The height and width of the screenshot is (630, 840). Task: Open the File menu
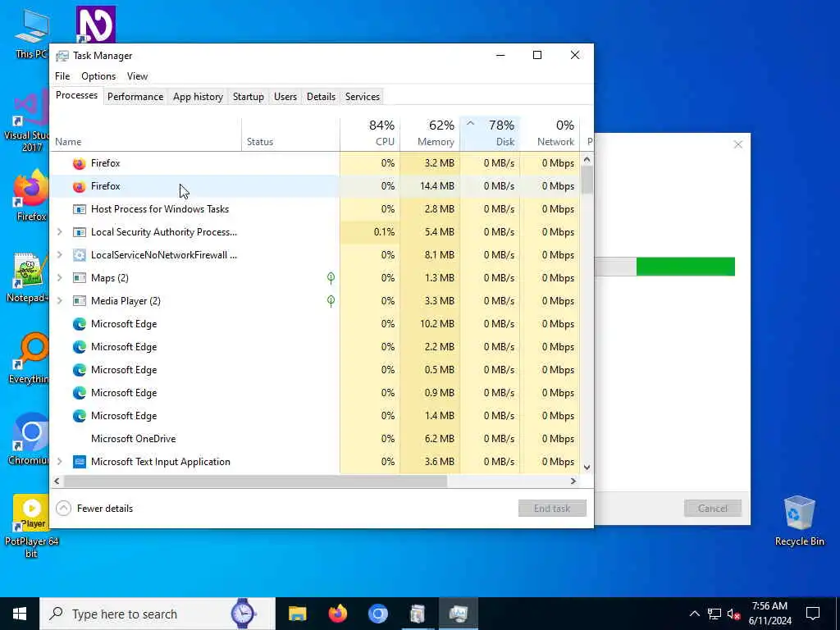62,76
